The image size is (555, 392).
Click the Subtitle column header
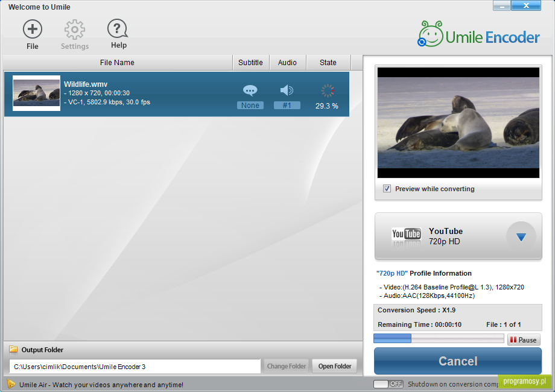(x=250, y=63)
